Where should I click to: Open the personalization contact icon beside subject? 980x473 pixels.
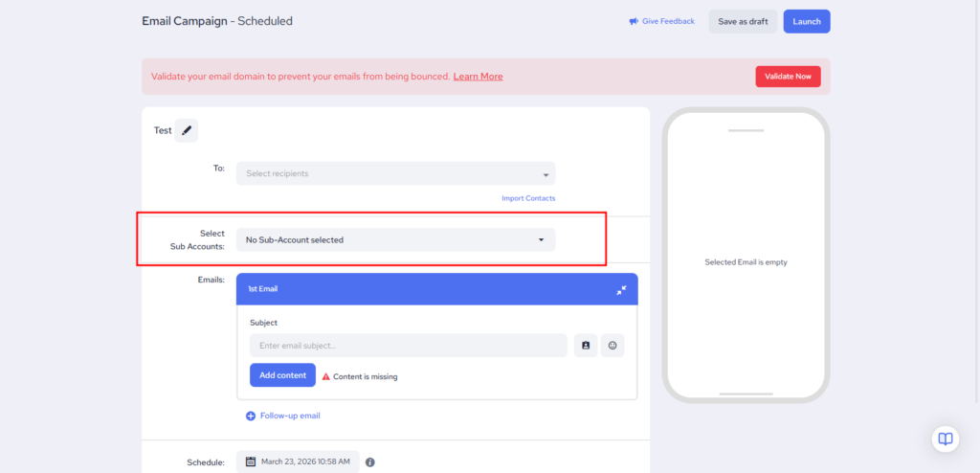tap(586, 346)
